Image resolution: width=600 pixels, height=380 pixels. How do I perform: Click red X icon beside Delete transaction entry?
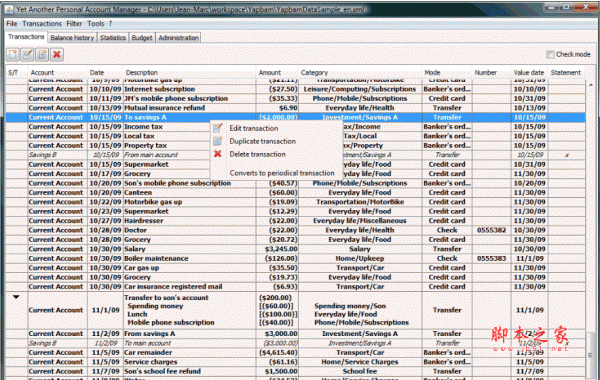[218, 154]
